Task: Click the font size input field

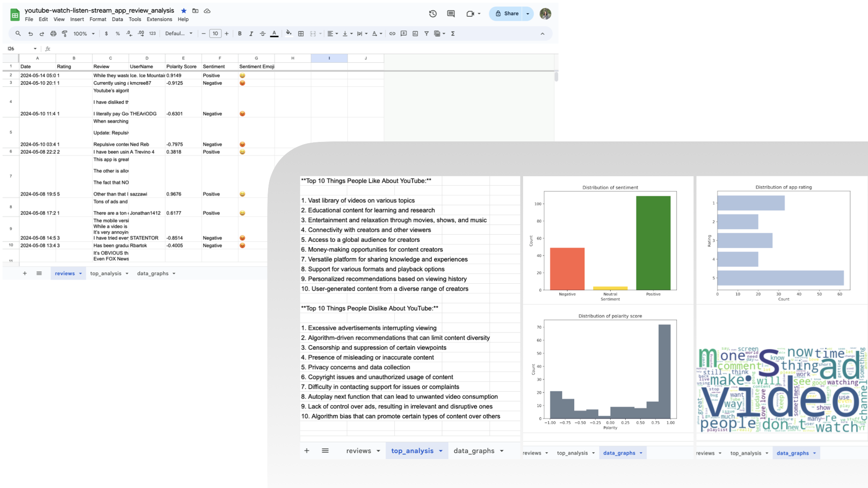Action: tap(215, 33)
